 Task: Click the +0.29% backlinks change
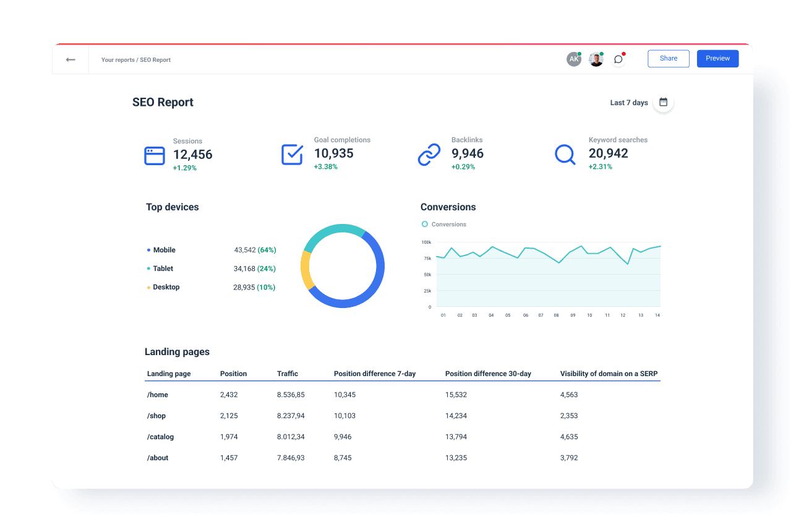point(463,166)
